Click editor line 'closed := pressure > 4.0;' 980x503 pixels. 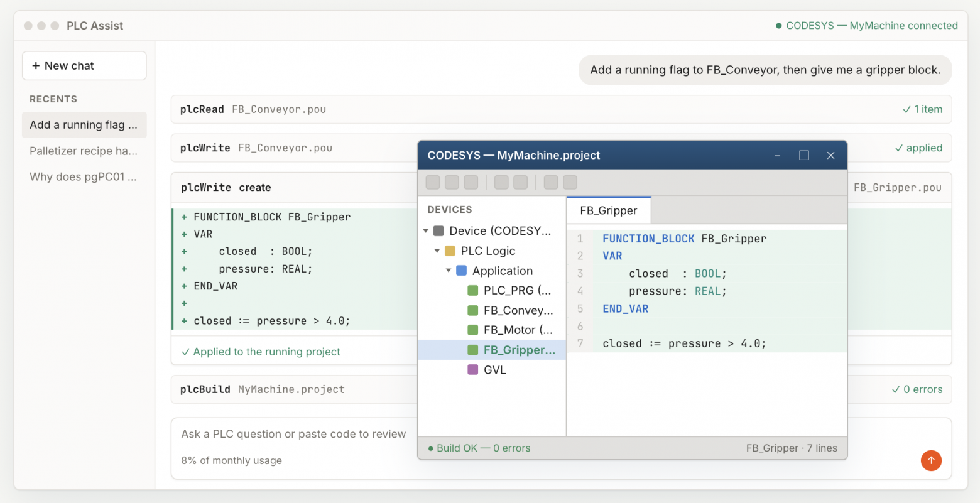click(685, 343)
